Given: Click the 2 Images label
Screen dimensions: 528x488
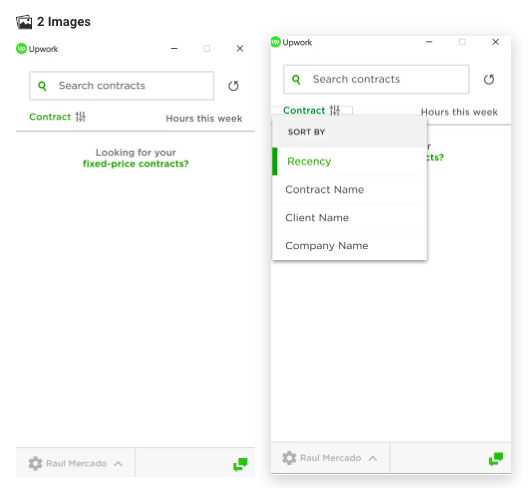Looking at the screenshot, I should 64,22.
